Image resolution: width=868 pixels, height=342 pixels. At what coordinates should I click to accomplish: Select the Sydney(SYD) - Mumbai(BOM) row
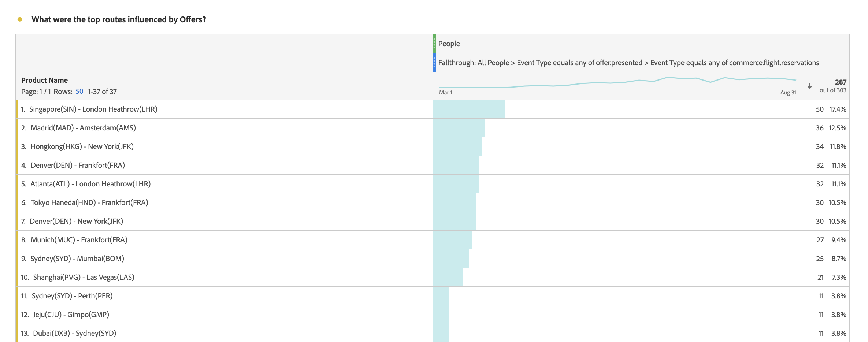(x=432, y=259)
